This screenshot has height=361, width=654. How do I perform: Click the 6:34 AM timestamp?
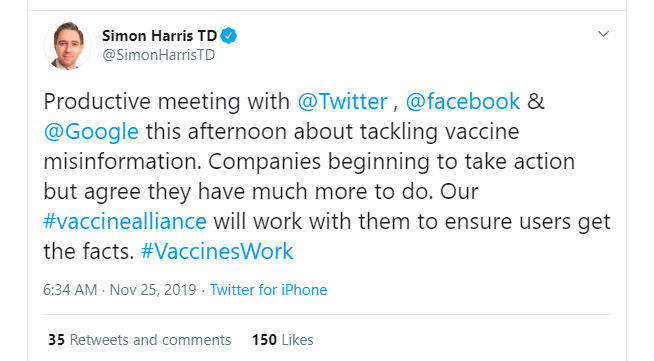pos(70,290)
